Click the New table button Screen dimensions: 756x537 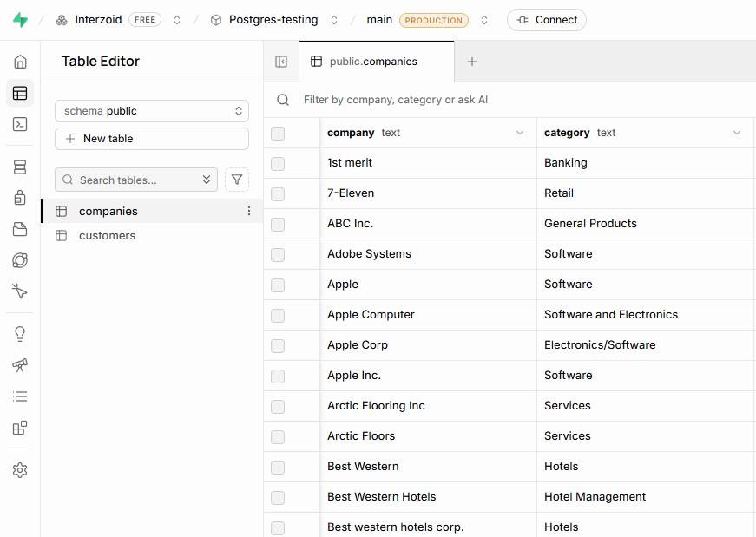(152, 139)
